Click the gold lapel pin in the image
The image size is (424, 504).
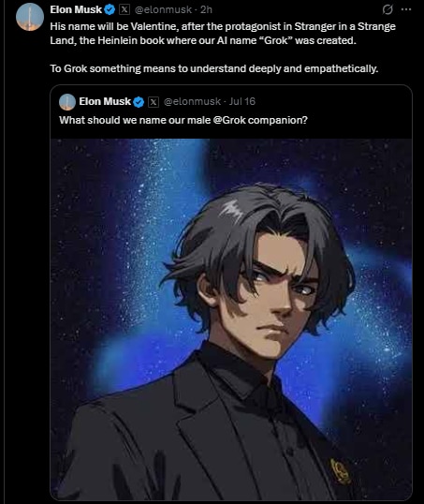pyautogui.click(x=341, y=471)
